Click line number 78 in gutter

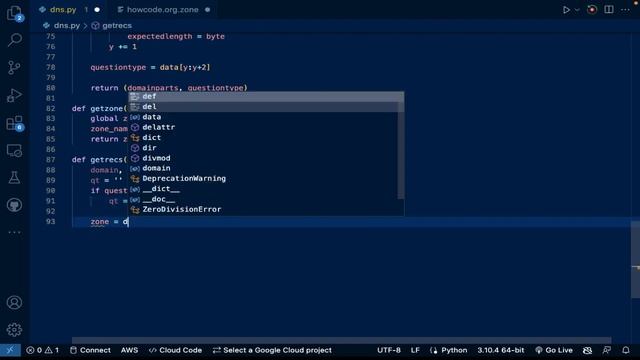coord(50,67)
